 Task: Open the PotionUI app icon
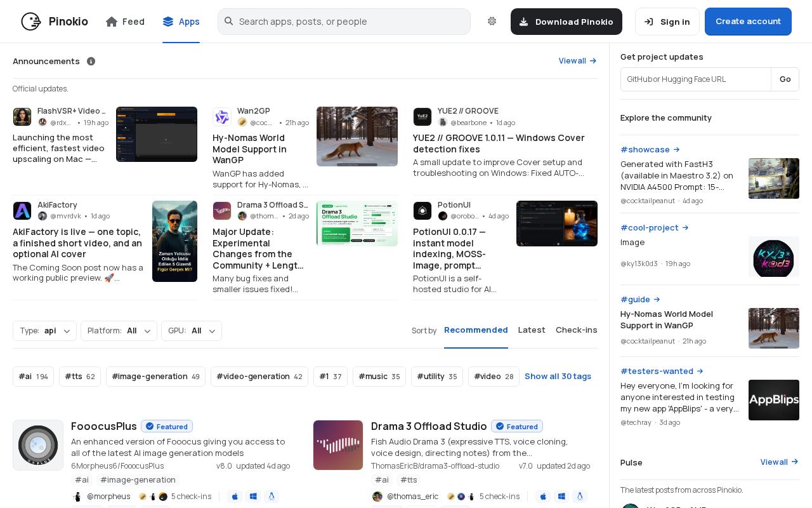(422, 211)
